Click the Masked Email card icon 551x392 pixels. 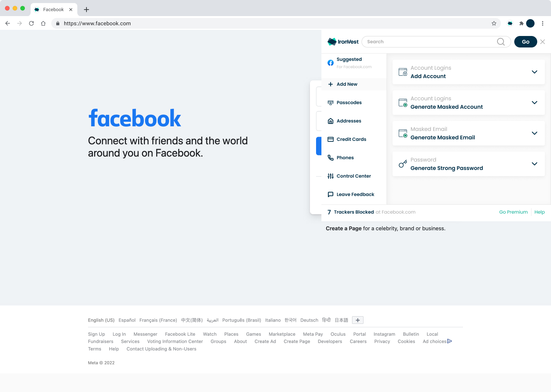pos(403,133)
